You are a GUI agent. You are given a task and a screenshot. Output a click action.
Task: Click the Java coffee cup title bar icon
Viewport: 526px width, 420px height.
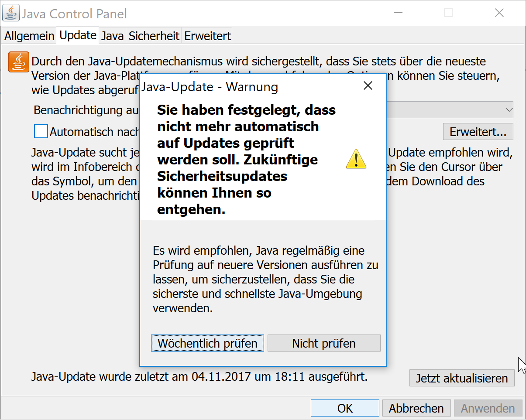point(11,13)
